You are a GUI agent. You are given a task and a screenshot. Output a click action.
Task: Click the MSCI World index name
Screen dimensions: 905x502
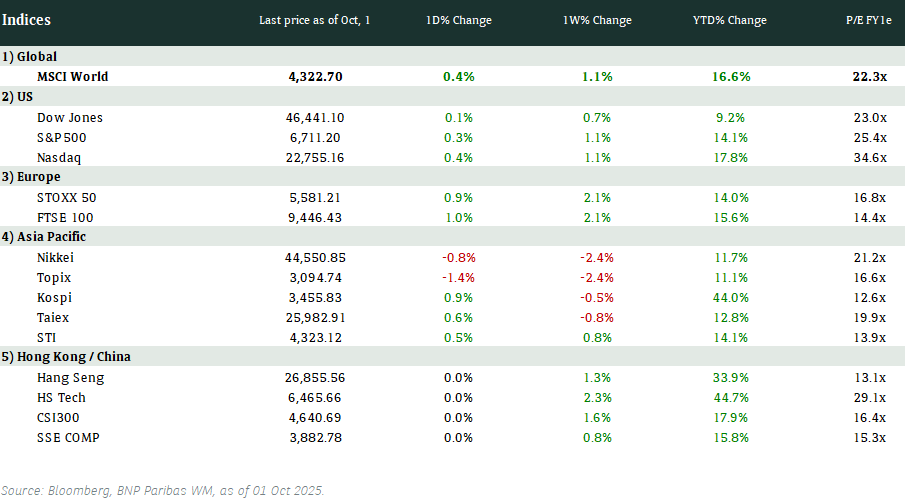[72, 76]
